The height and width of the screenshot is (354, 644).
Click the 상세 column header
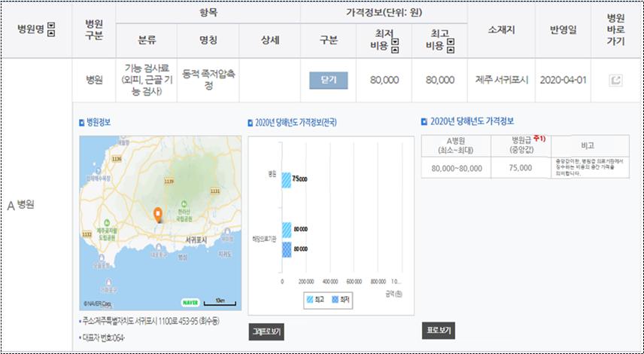click(270, 40)
